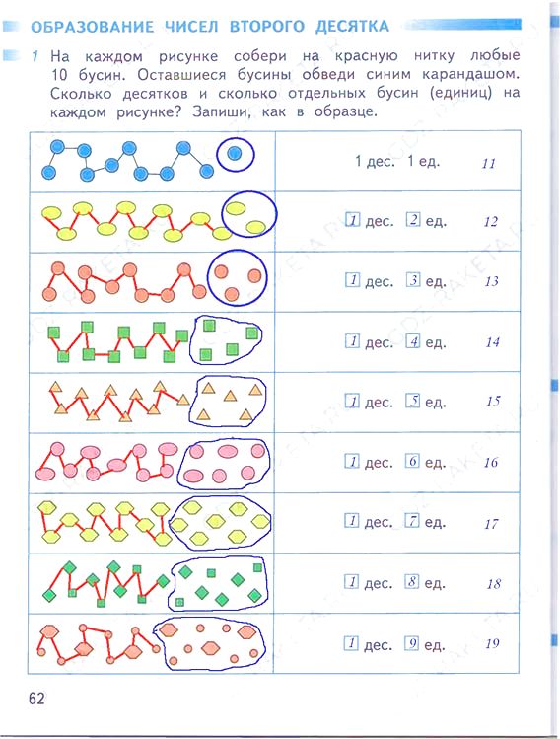This screenshot has width=560, height=739.
Task: Click the handwritten number 18
Action: [494, 584]
